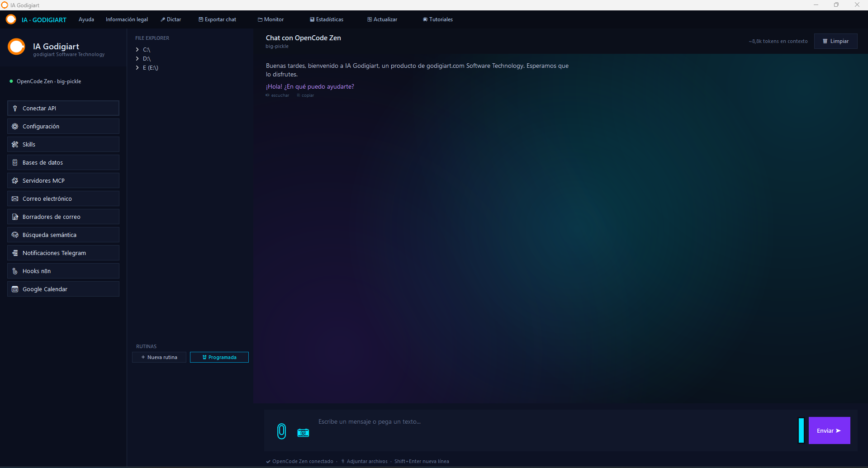Open the Ayuda menu

86,19
